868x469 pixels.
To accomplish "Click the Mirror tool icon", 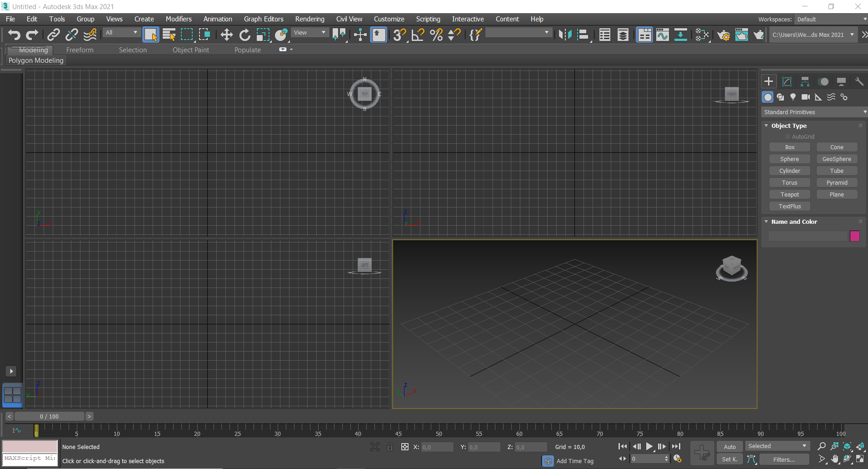I will [565, 35].
